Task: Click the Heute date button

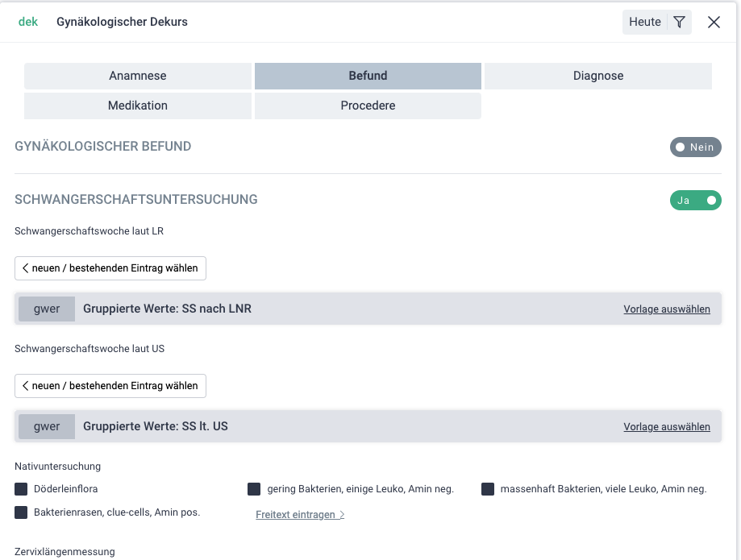Action: 645,23
